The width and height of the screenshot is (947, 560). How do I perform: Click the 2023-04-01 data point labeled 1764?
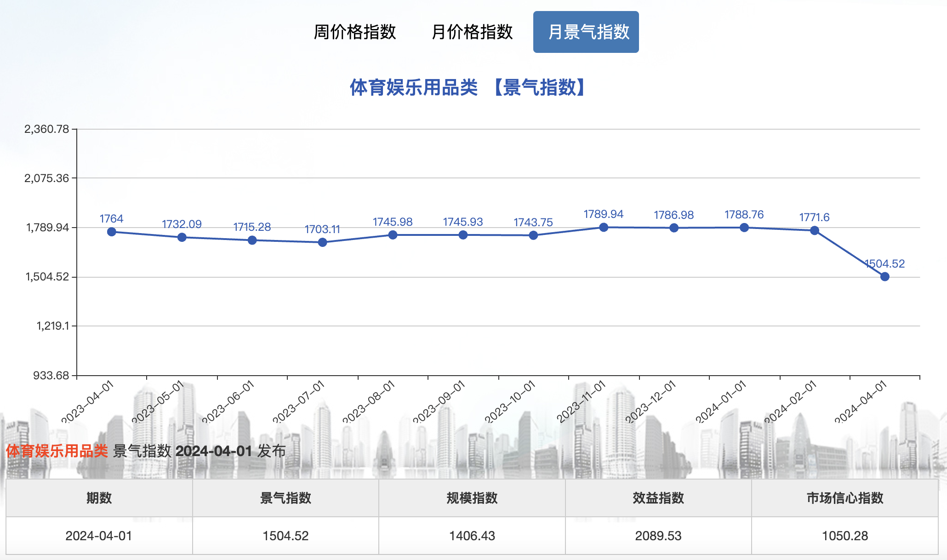tap(112, 232)
